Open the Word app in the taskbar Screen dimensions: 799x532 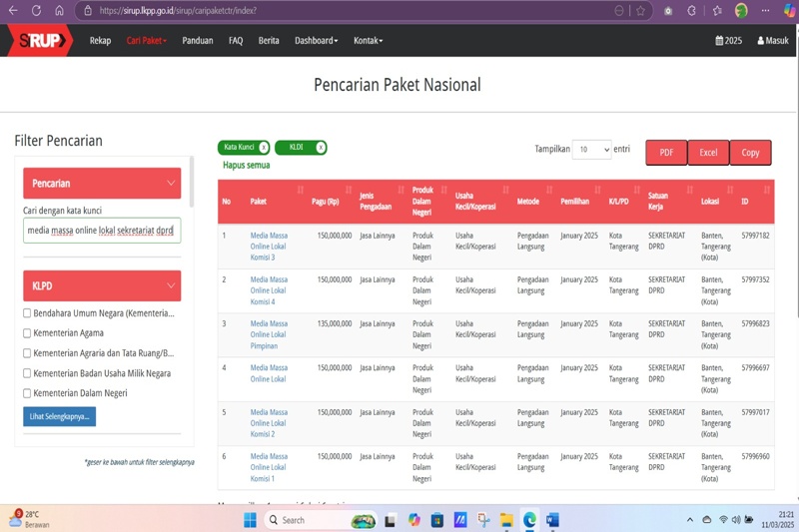[x=552, y=520]
